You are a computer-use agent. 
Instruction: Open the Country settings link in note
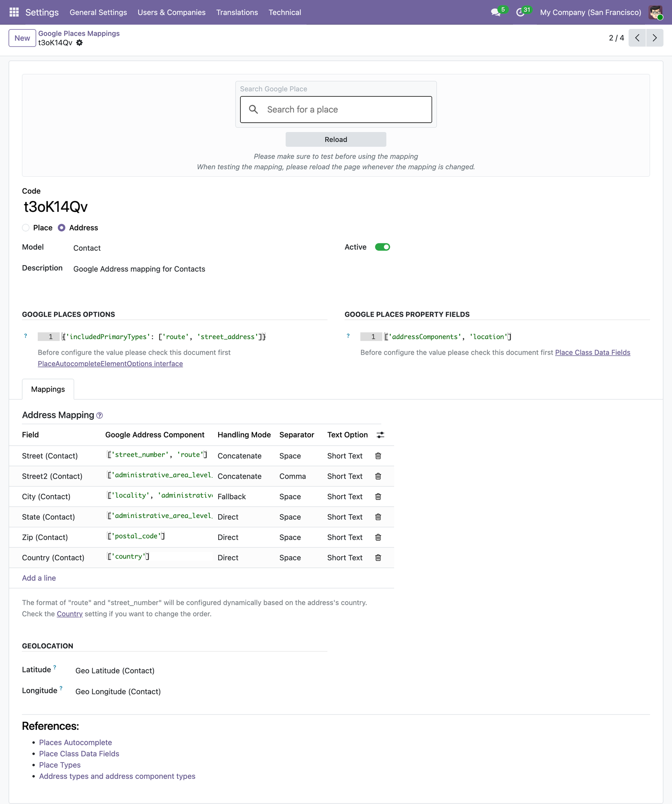click(70, 614)
